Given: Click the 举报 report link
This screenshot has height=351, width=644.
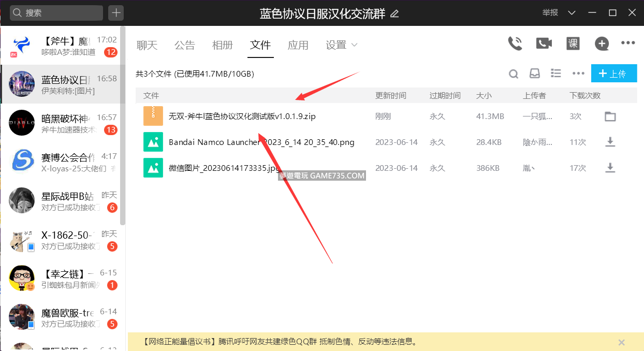Looking at the screenshot, I should click(550, 12).
